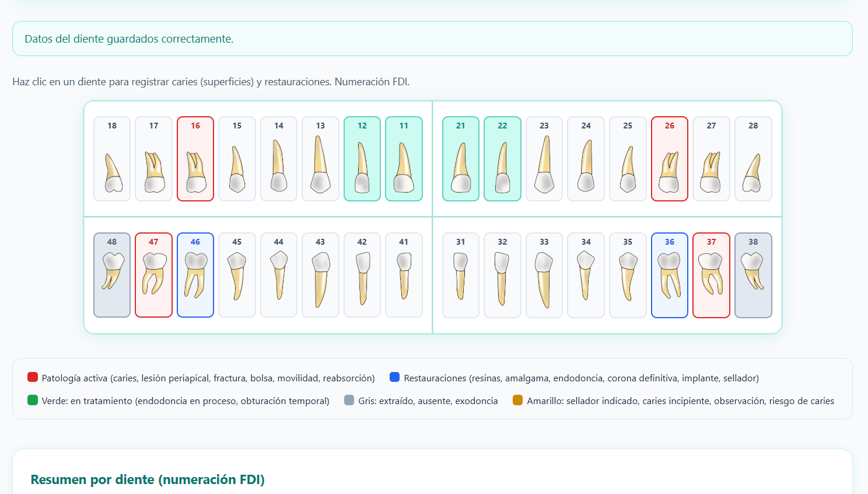Select canine tooth 13
This screenshot has width=868, height=494.
320,159
